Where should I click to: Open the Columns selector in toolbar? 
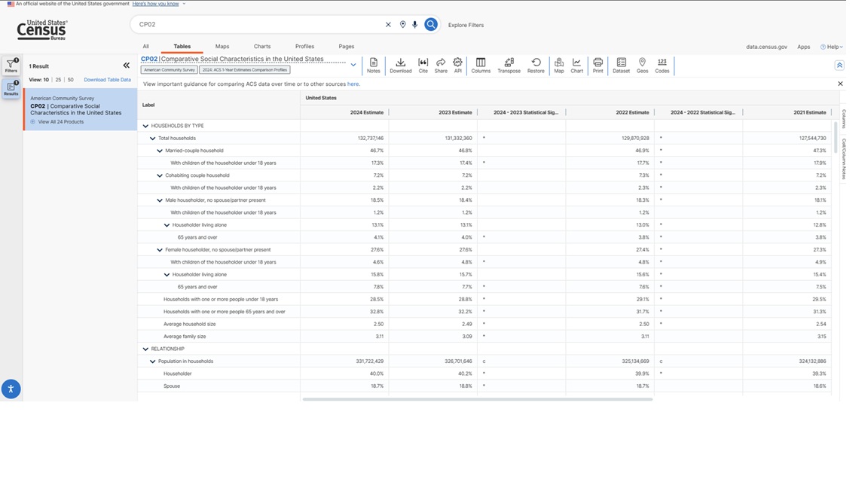click(481, 66)
